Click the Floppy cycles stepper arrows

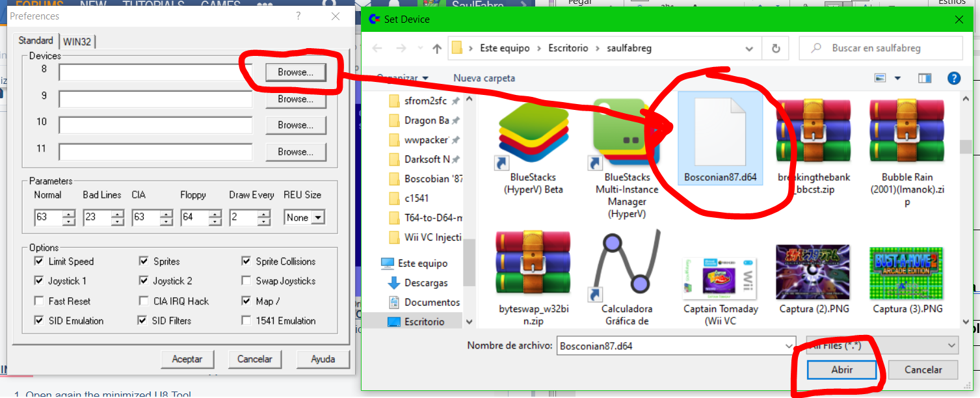coord(215,217)
